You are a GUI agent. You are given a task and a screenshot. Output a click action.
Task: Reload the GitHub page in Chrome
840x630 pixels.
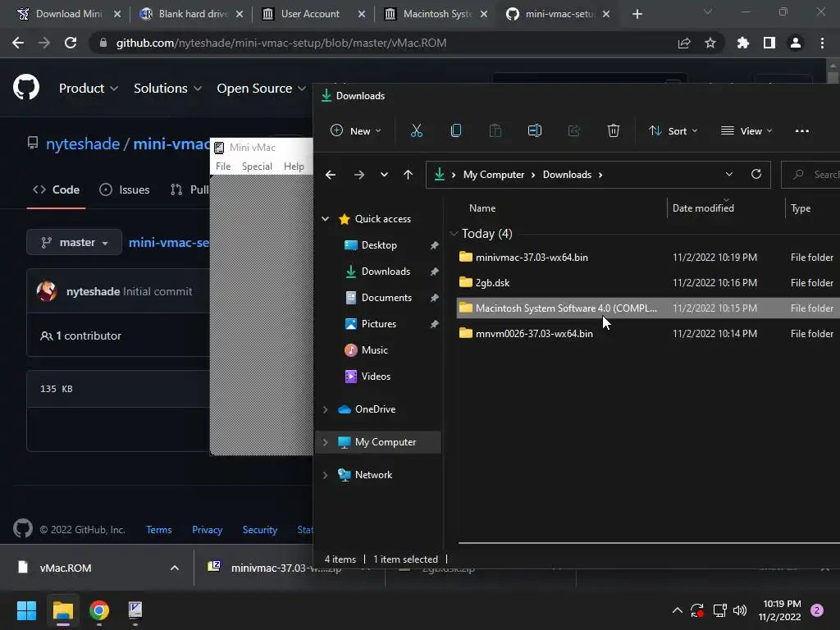coord(71,43)
